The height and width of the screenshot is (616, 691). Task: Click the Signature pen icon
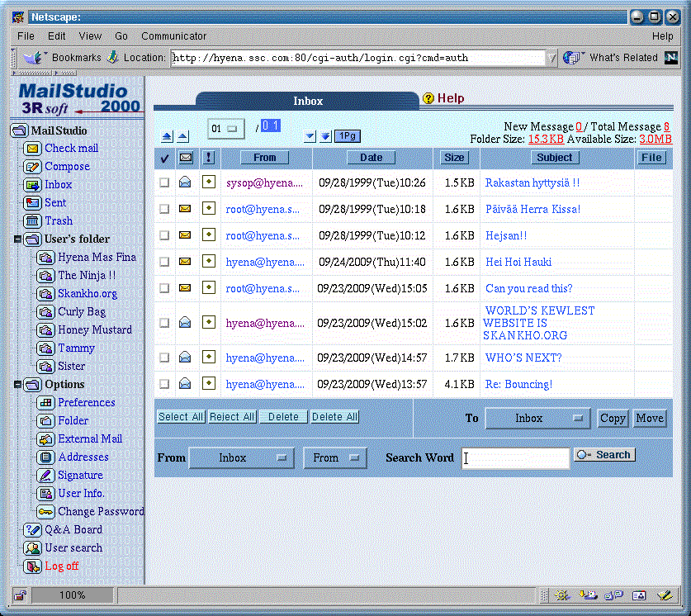(x=45, y=476)
